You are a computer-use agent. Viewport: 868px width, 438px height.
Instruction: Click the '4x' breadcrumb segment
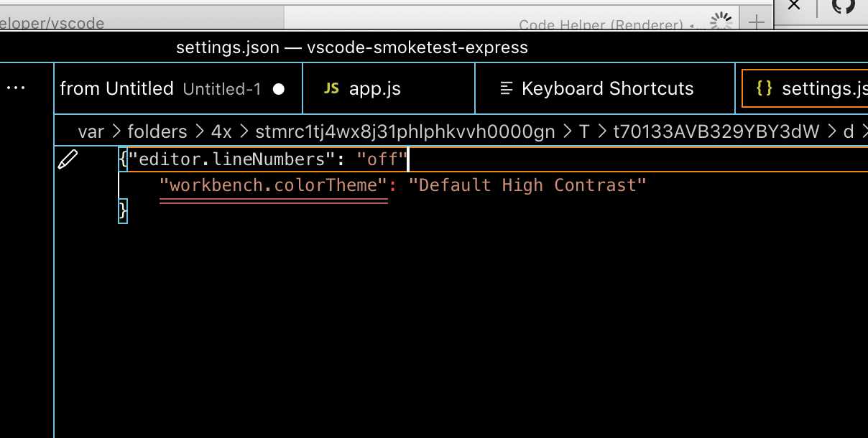(x=221, y=131)
